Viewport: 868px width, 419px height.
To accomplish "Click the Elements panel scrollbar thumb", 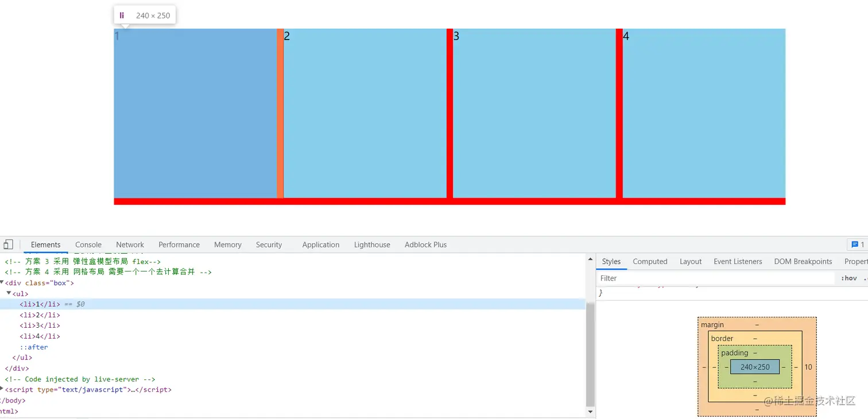I will point(590,354).
